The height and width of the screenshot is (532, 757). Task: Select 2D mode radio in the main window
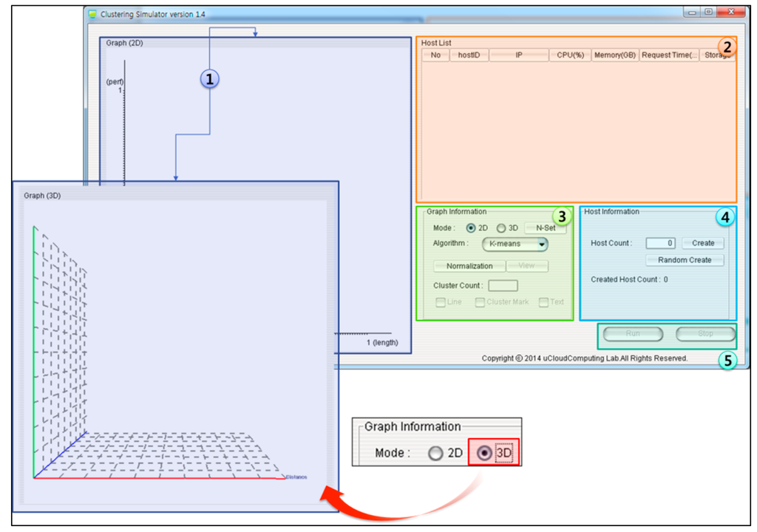pyautogui.click(x=471, y=228)
